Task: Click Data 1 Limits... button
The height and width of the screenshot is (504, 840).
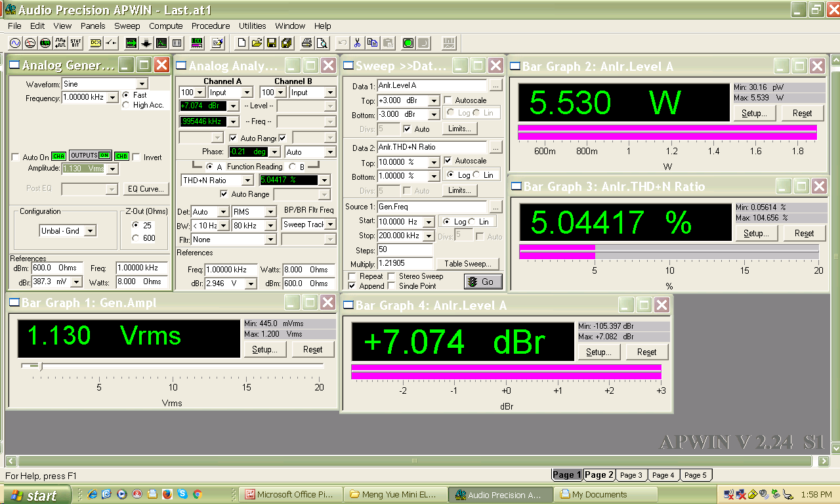Action: (459, 129)
